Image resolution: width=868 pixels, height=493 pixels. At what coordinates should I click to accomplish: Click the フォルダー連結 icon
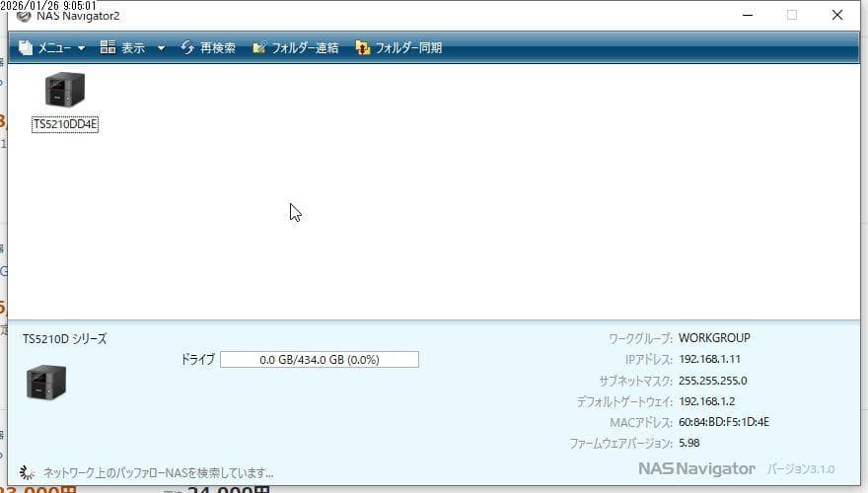(259, 47)
